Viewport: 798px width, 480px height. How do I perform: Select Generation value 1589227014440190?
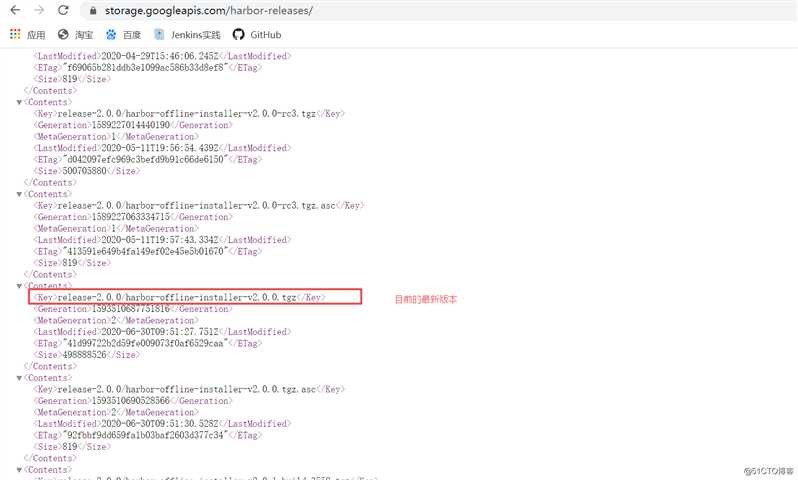131,125
